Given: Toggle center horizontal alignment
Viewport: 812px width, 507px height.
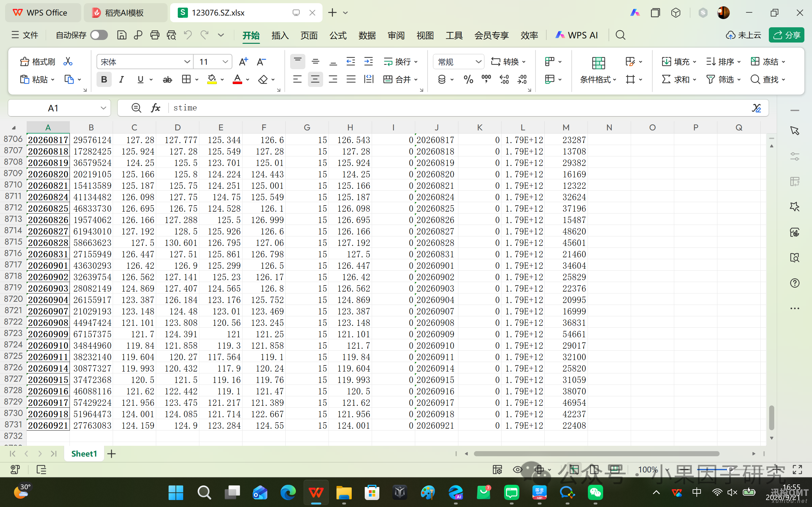Looking at the screenshot, I should click(315, 79).
